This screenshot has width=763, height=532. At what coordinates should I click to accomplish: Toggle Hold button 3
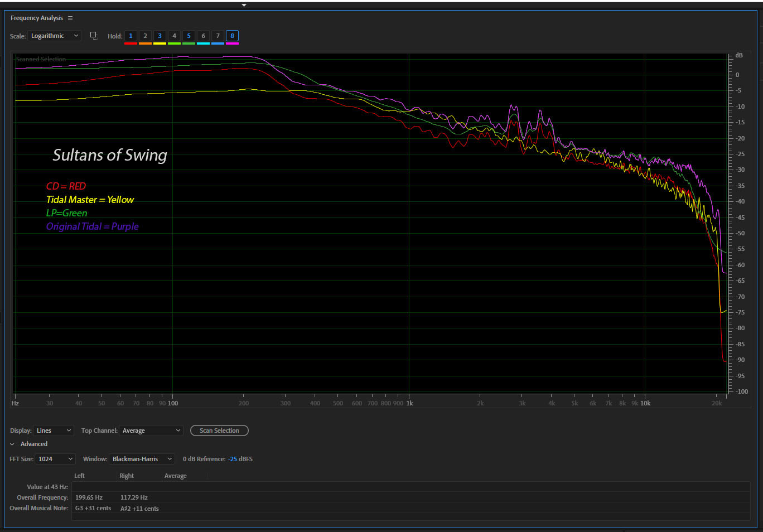click(x=160, y=36)
